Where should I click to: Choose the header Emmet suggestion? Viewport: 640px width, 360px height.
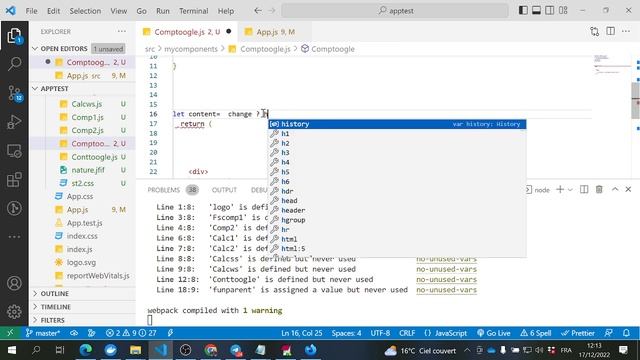coord(397,210)
